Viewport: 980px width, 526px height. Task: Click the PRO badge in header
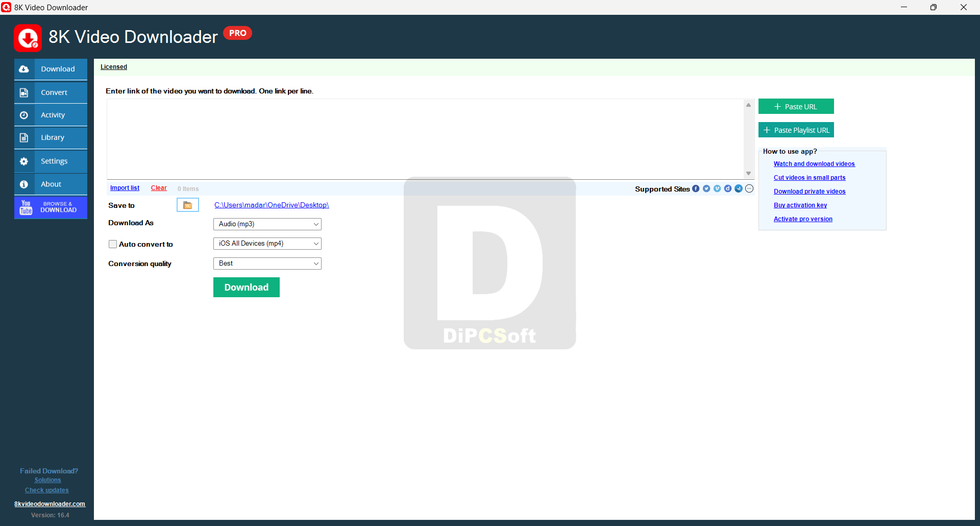238,33
